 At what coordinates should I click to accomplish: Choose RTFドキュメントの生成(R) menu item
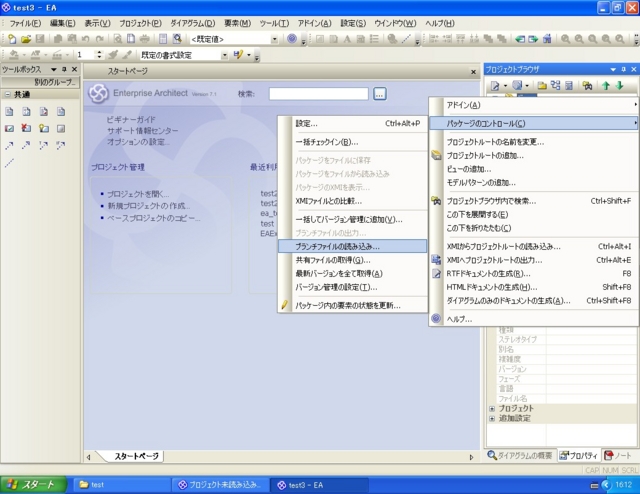pyautogui.click(x=534, y=274)
